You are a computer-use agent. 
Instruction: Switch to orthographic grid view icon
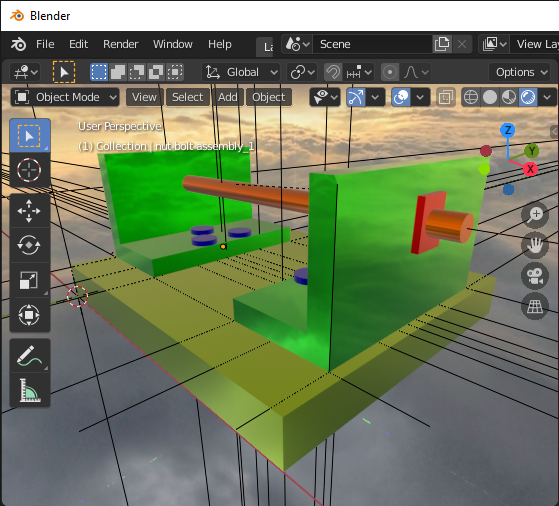point(535,306)
